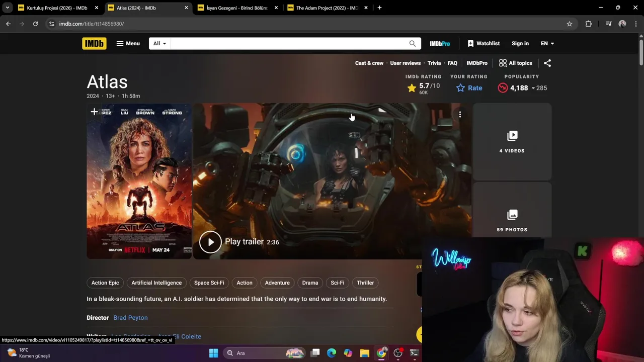Open Chrome extensions menu
The width and height of the screenshot is (644, 362).
[x=589, y=24]
